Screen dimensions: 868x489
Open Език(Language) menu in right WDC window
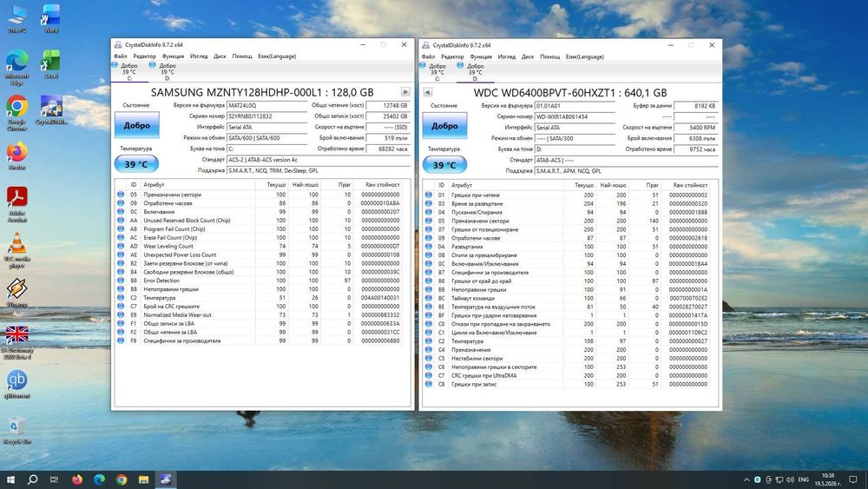(x=584, y=56)
